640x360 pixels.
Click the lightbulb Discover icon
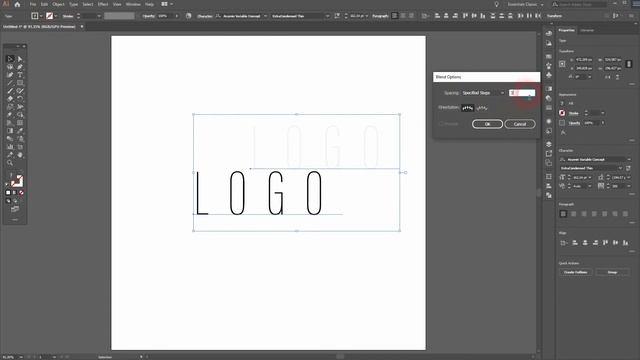point(496,4)
